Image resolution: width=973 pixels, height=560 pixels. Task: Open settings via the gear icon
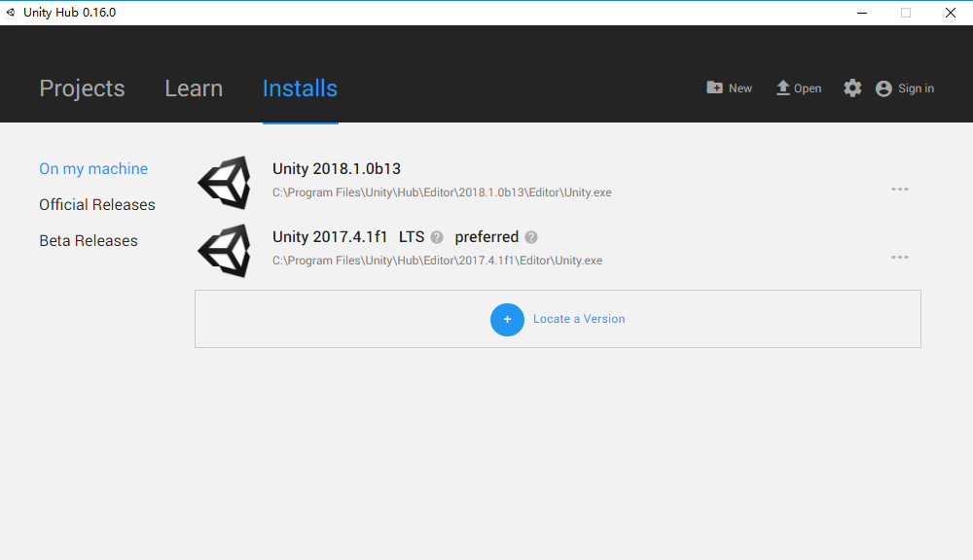pos(852,88)
